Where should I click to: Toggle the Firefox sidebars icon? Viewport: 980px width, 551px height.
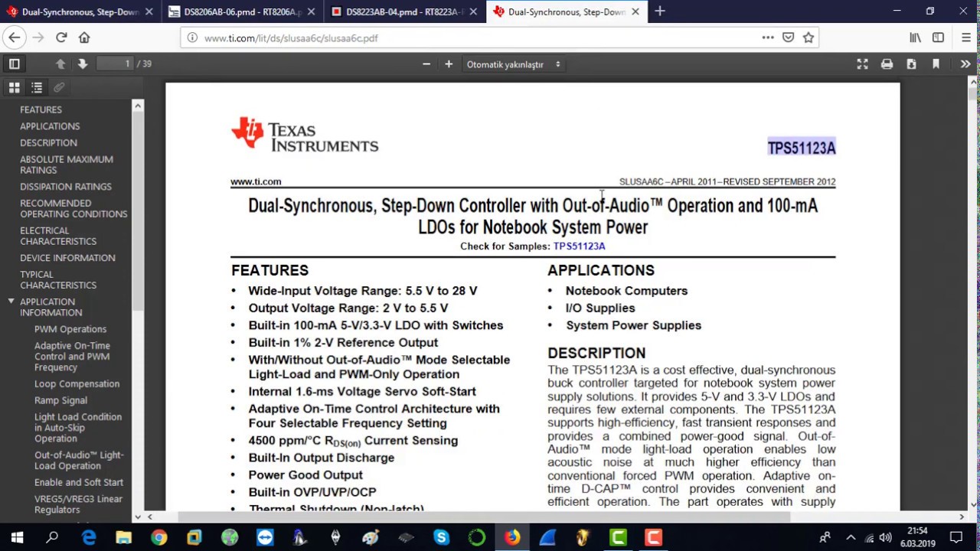(x=939, y=37)
